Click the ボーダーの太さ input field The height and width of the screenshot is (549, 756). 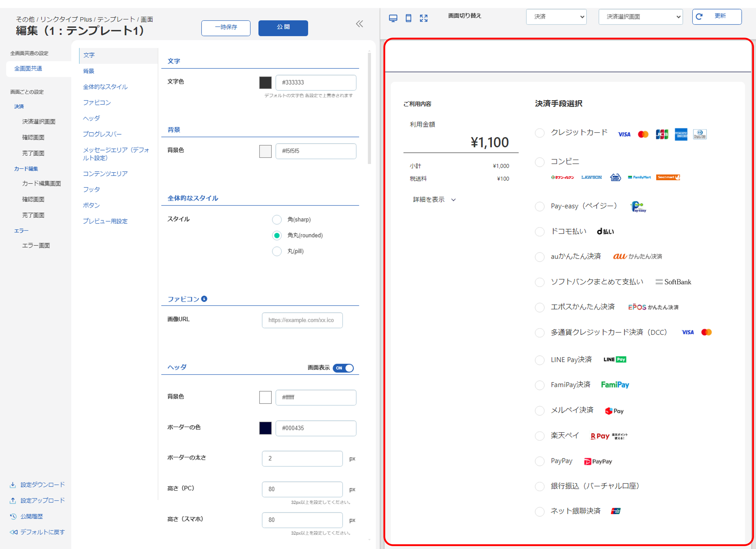[x=302, y=459]
